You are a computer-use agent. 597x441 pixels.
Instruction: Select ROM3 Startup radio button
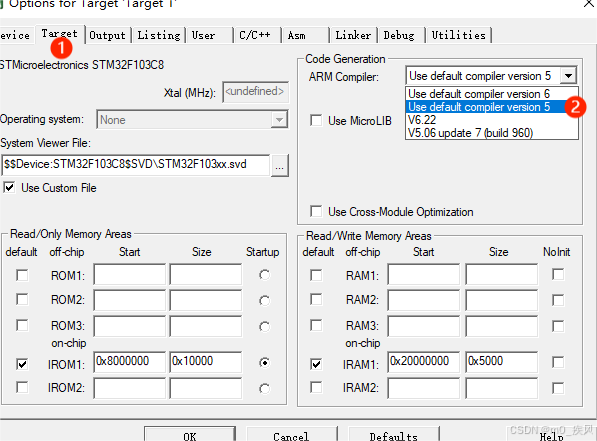(x=264, y=326)
